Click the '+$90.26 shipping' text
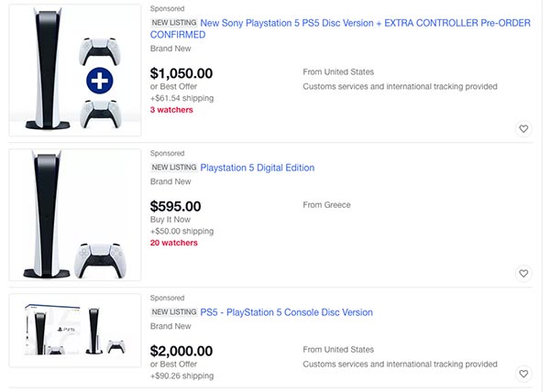Viewport: 550px width, 392px height. pos(181,376)
